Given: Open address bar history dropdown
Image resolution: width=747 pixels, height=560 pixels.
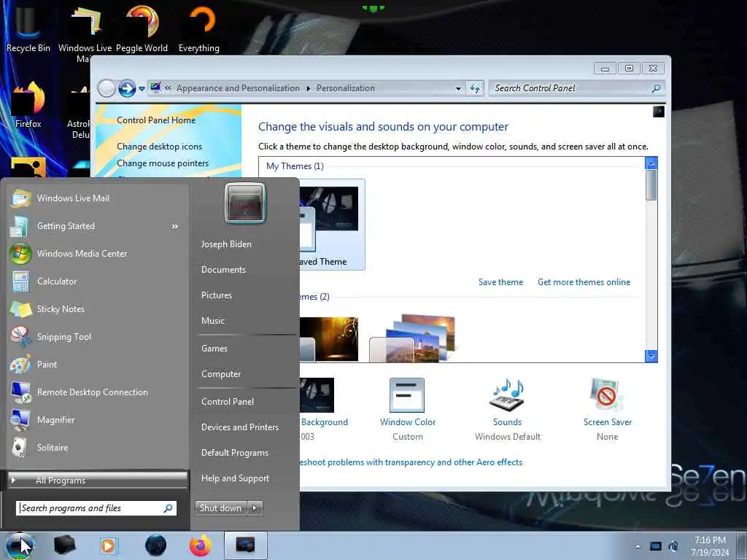Looking at the screenshot, I should [x=458, y=88].
